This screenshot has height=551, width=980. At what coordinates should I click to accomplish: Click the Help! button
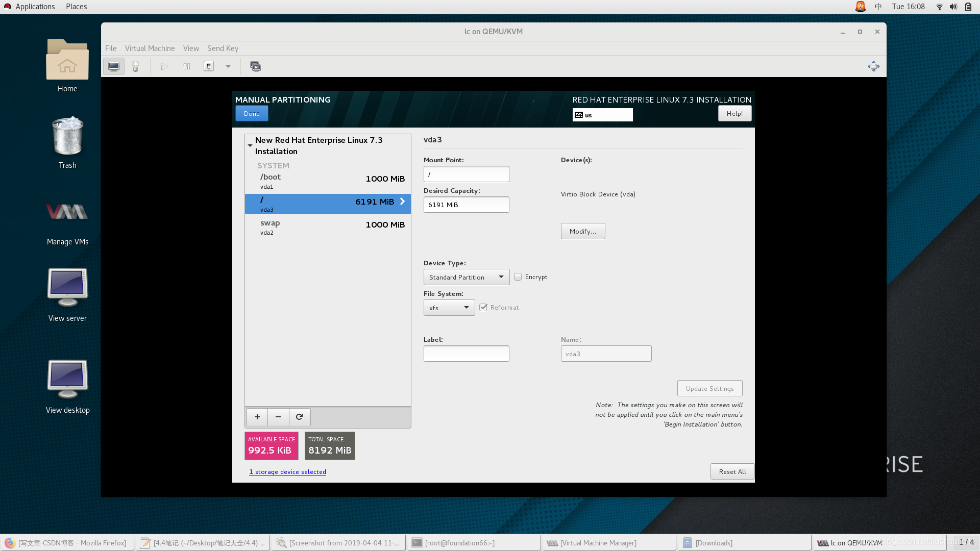point(734,113)
